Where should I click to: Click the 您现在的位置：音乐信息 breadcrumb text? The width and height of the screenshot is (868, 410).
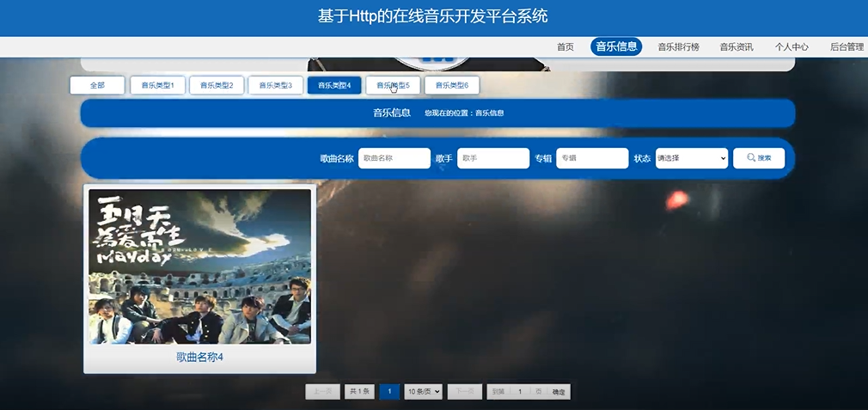464,113
